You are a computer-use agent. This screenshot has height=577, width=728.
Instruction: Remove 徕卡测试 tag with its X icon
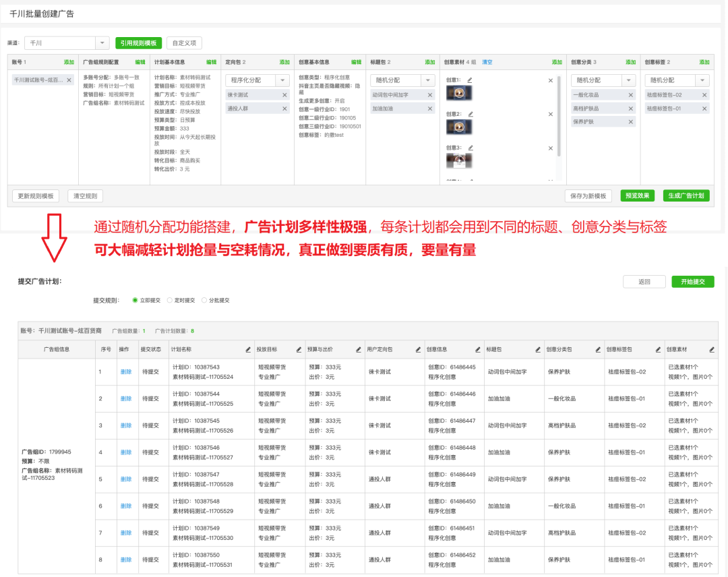click(x=286, y=95)
